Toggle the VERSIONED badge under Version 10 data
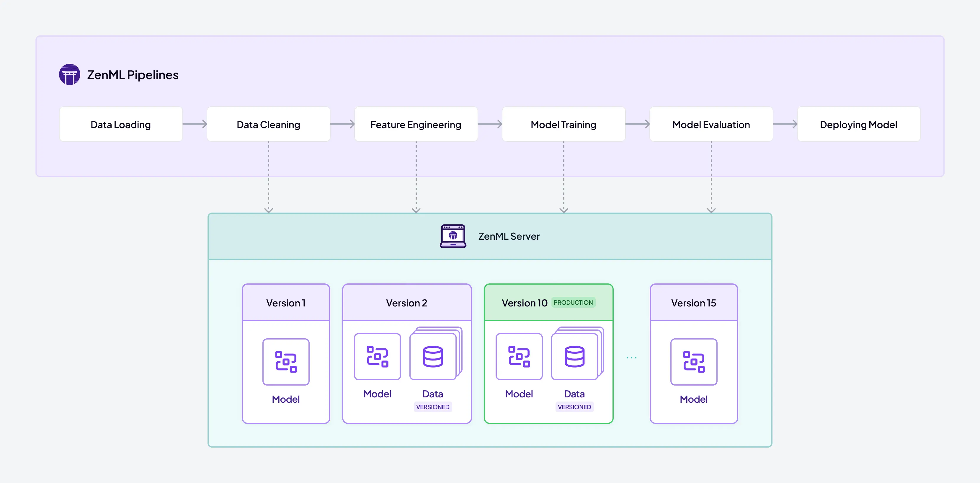980x483 pixels. point(574,407)
